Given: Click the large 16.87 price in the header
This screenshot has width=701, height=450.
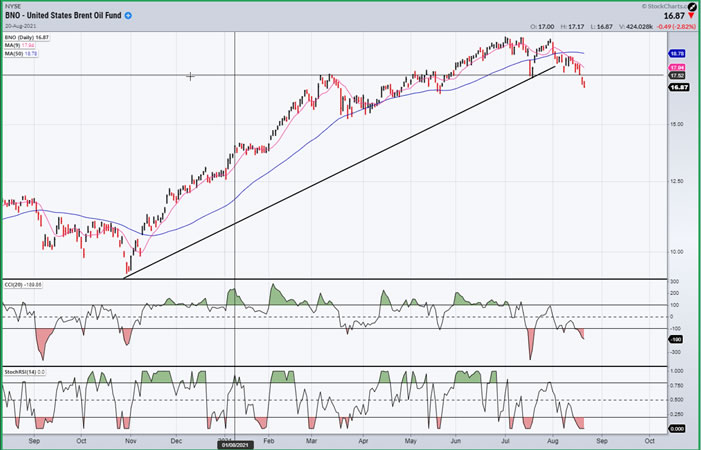Looking at the screenshot, I should tap(674, 16).
